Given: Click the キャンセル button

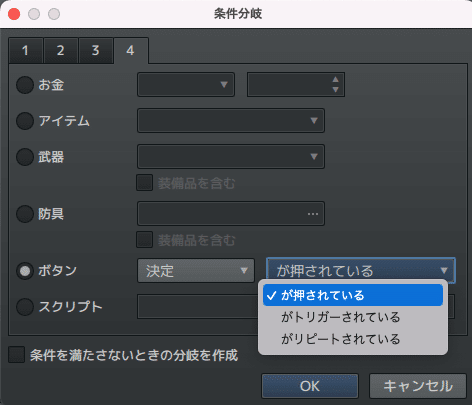Looking at the screenshot, I should coord(418,386).
